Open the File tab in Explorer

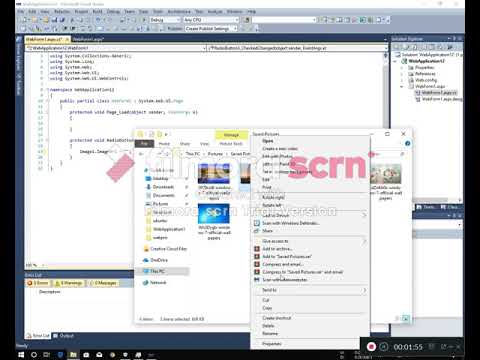[x=144, y=144]
